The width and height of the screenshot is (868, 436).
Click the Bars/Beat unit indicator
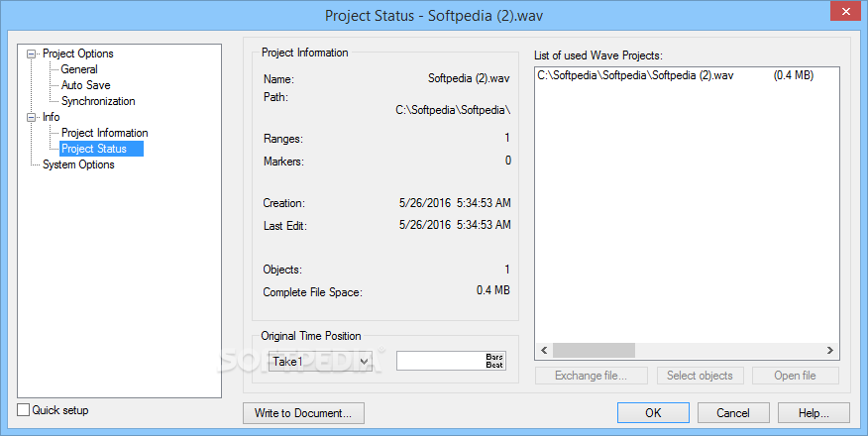click(494, 361)
